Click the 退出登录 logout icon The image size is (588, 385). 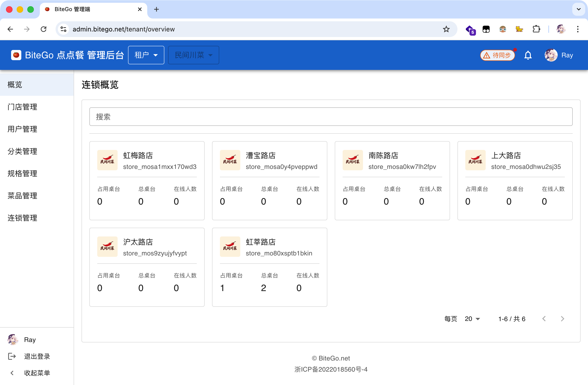pyautogui.click(x=12, y=356)
